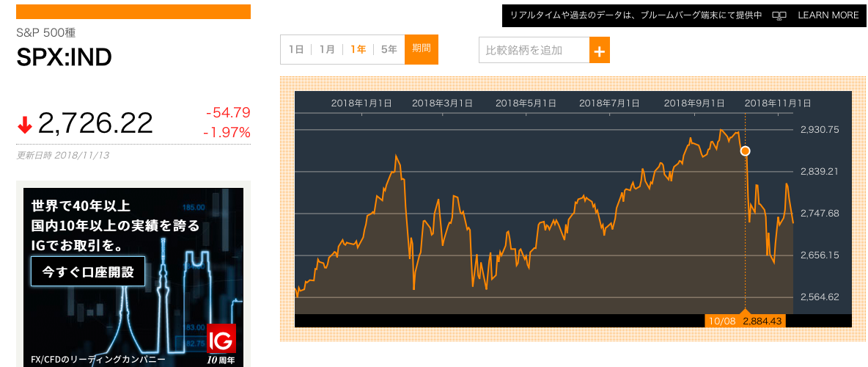The image size is (868, 367).
Task: Open the 期間 custom period button
Action: click(x=422, y=48)
